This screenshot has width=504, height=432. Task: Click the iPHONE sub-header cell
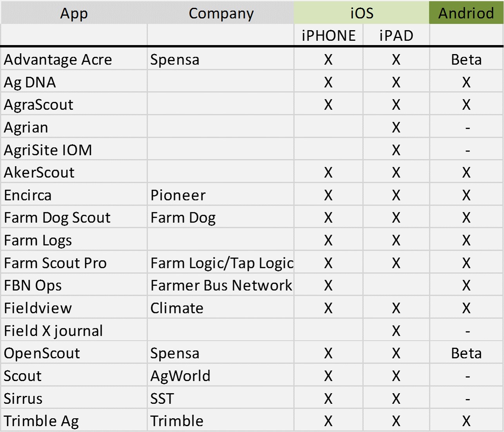click(328, 36)
